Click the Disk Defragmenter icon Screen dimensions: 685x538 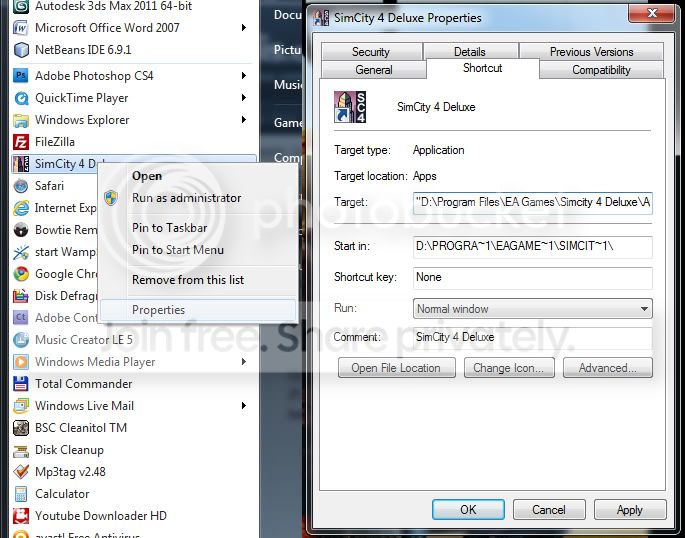tap(21, 296)
